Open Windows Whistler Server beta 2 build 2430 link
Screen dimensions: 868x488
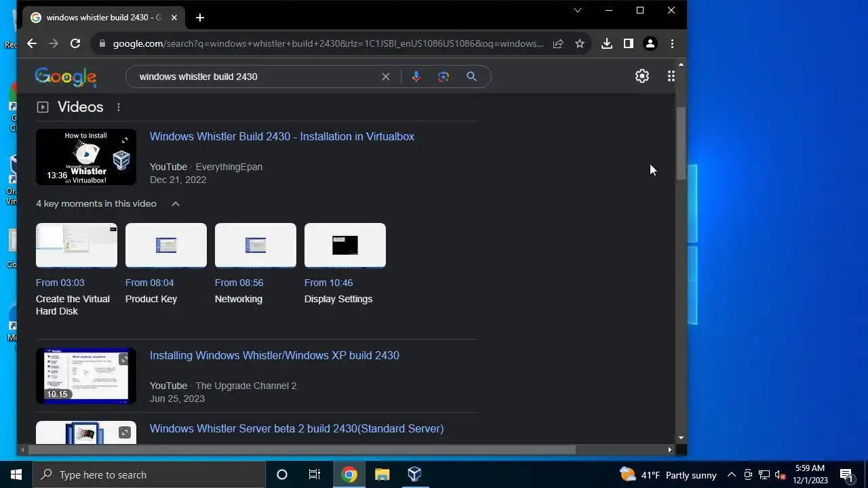tap(296, 428)
